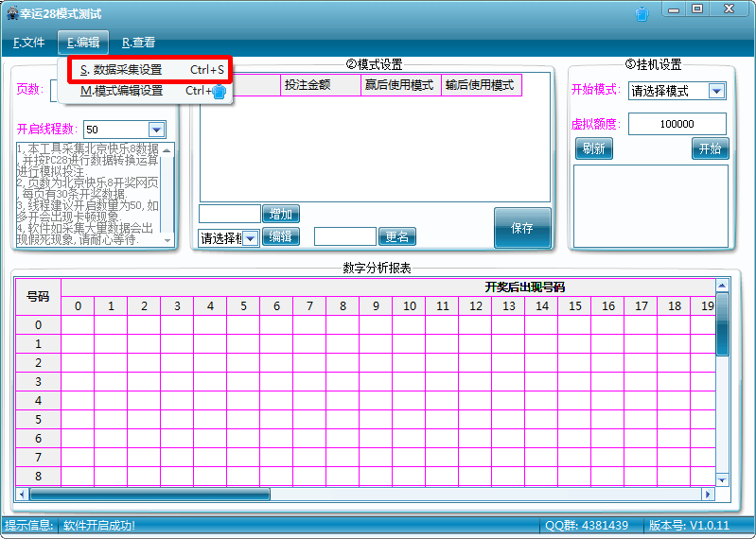This screenshot has width=756, height=539.
Task: Expand 开始模式 dropdown 请选择模式
Action: pos(716,91)
